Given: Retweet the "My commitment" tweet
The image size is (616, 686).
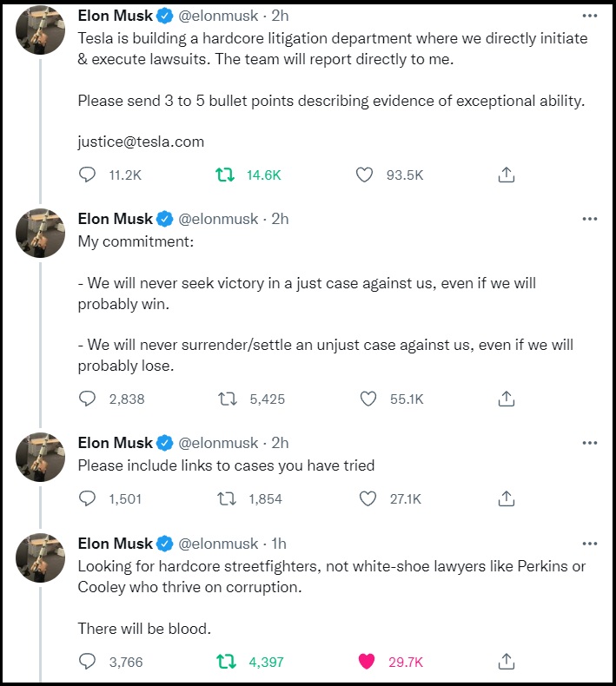Looking at the screenshot, I should (x=228, y=399).
